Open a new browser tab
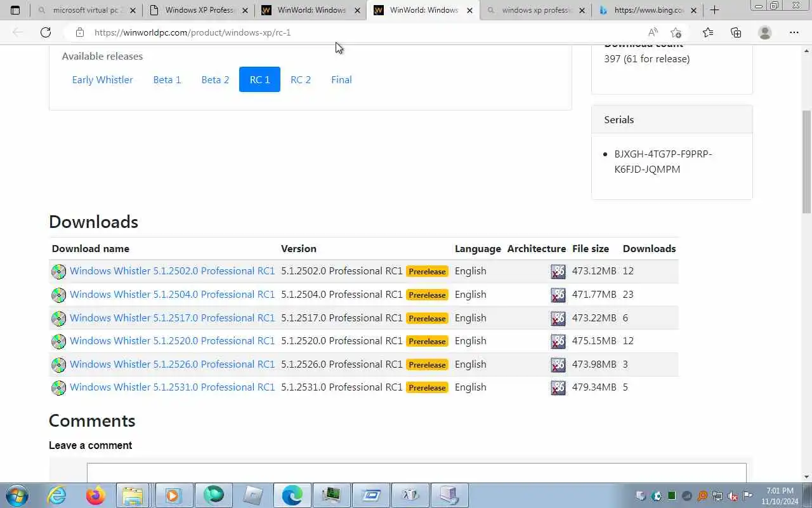The width and height of the screenshot is (812, 508). pyautogui.click(x=714, y=10)
